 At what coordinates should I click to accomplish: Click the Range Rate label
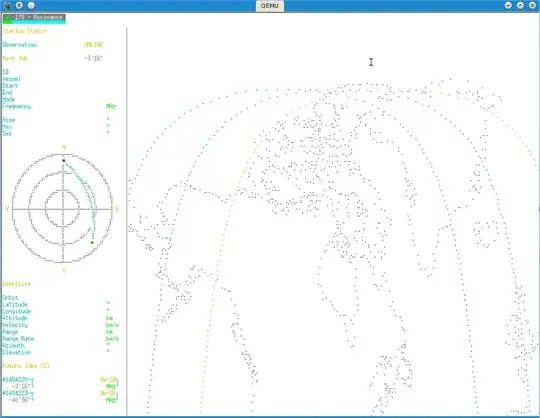pyautogui.click(x=18, y=338)
